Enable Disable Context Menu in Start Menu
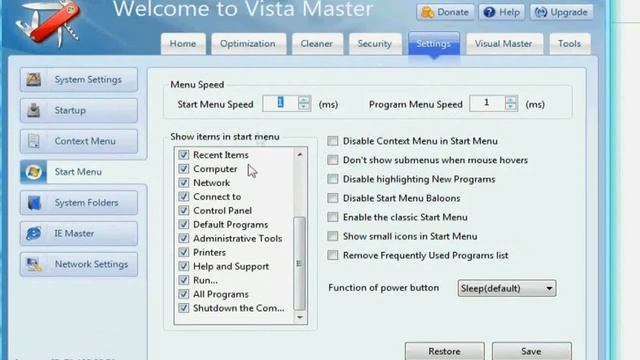This screenshot has height=360, width=640. tap(333, 141)
